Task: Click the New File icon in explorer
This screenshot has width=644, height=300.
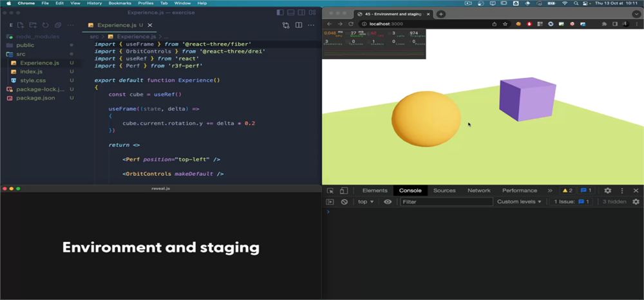Action: pos(21,26)
